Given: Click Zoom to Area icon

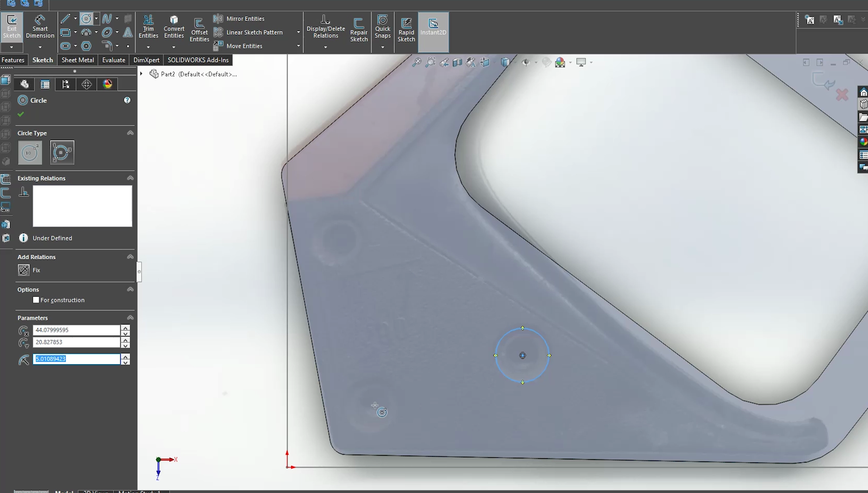Looking at the screenshot, I should click(430, 62).
